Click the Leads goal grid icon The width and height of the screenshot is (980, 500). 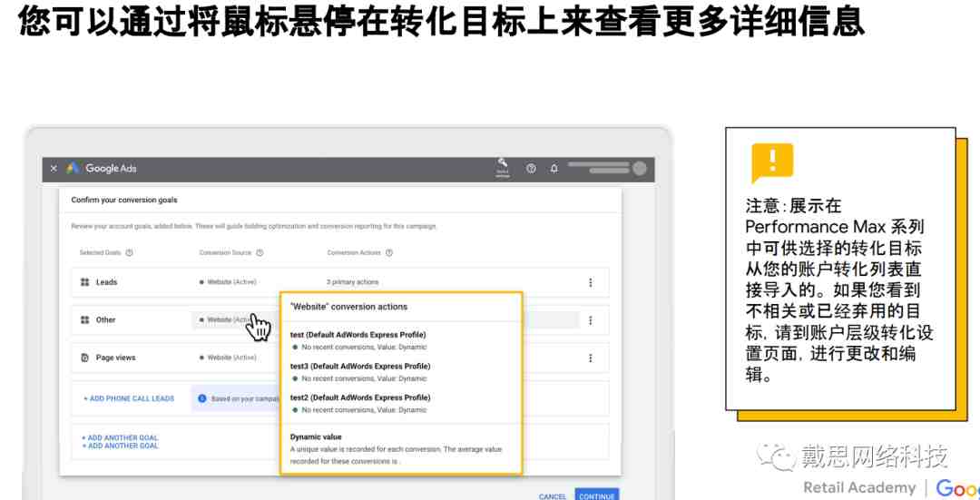pyautogui.click(x=85, y=282)
